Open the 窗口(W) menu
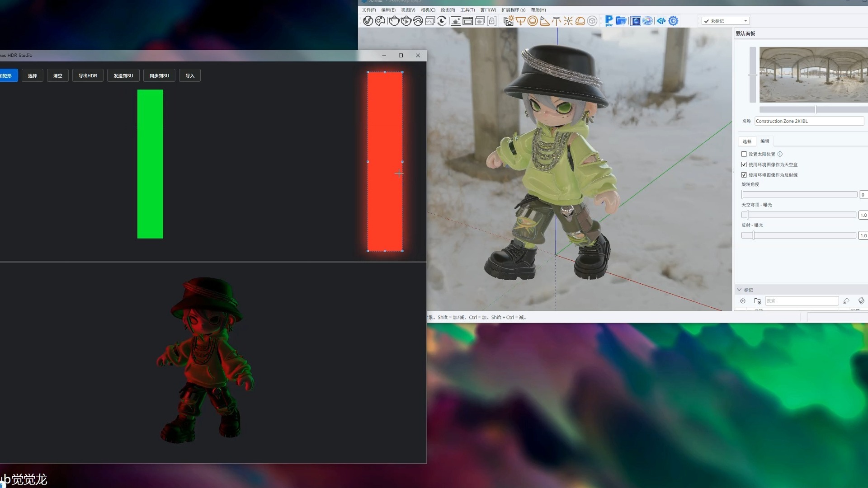The height and width of the screenshot is (488, 868). (x=488, y=10)
